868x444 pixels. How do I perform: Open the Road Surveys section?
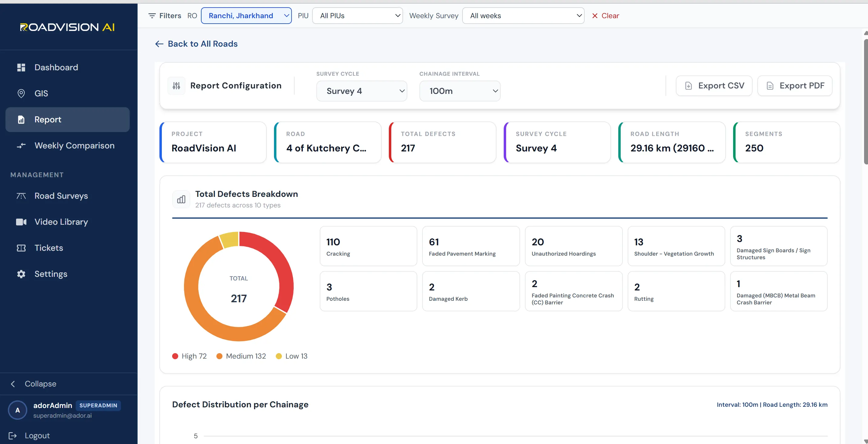coord(67,196)
